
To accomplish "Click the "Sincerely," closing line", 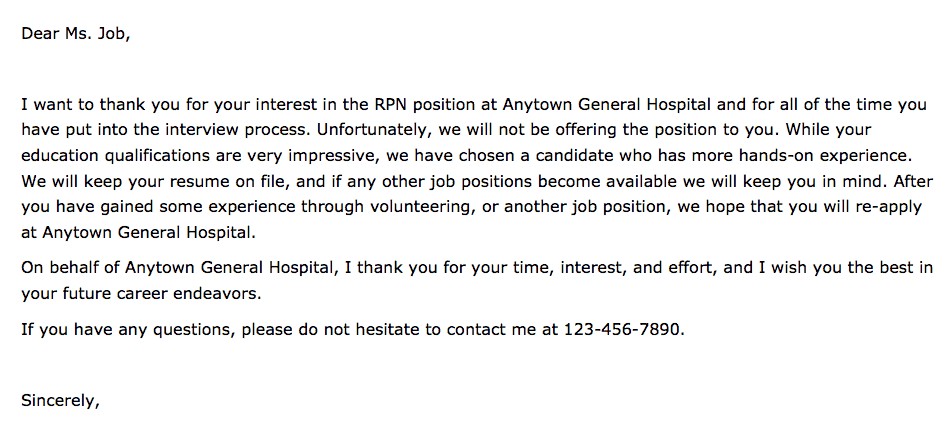I will [x=60, y=401].
